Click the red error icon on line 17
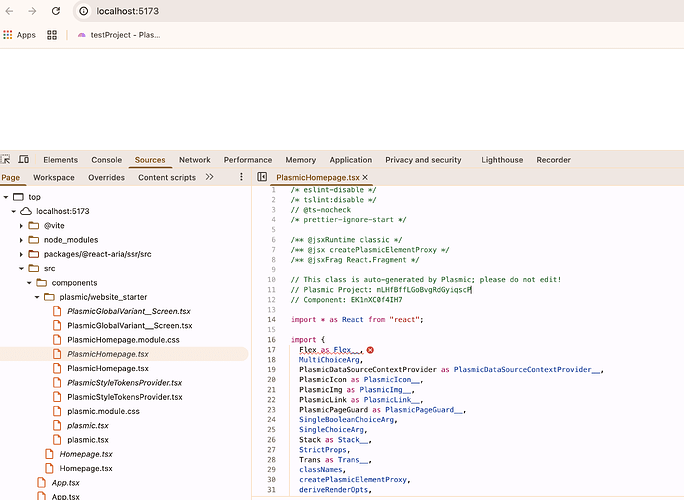This screenshot has width=684, height=500. pos(371,350)
